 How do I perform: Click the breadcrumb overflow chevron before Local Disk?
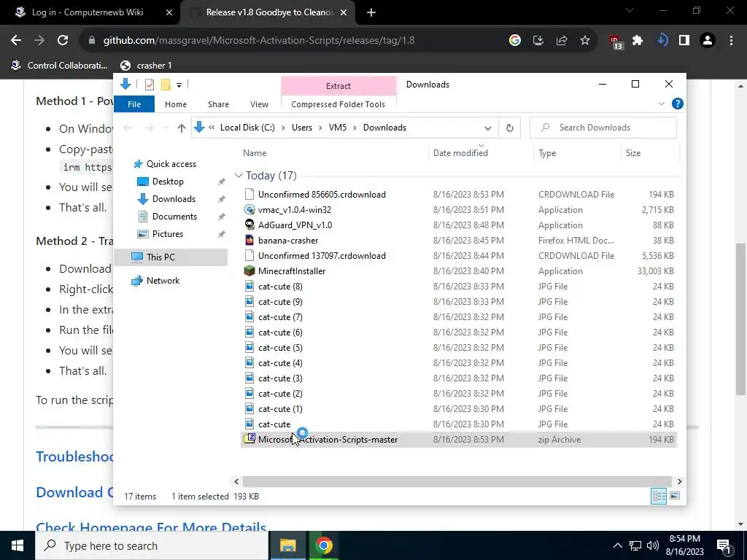coord(212,127)
